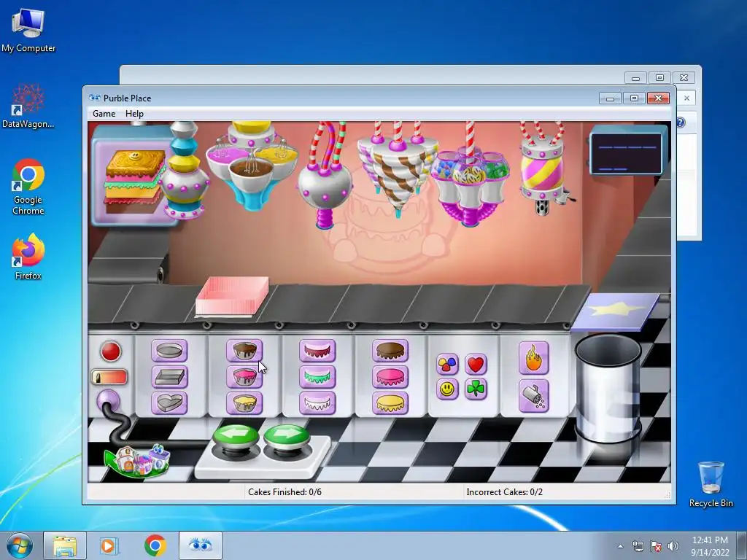This screenshot has height=560, width=747.
Task: Activate the flame topping button
Action: pos(533,358)
